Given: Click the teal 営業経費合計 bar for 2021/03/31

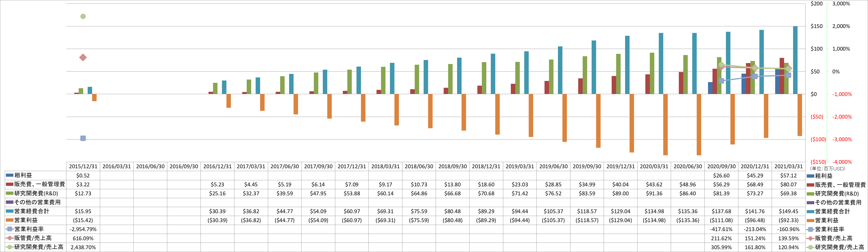Looking at the screenshot, I should point(795,60).
